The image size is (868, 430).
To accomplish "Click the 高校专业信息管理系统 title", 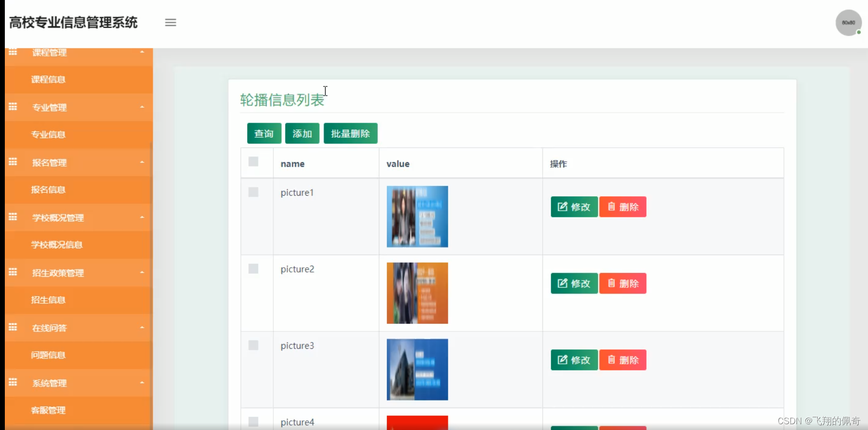I will pos(73,23).
